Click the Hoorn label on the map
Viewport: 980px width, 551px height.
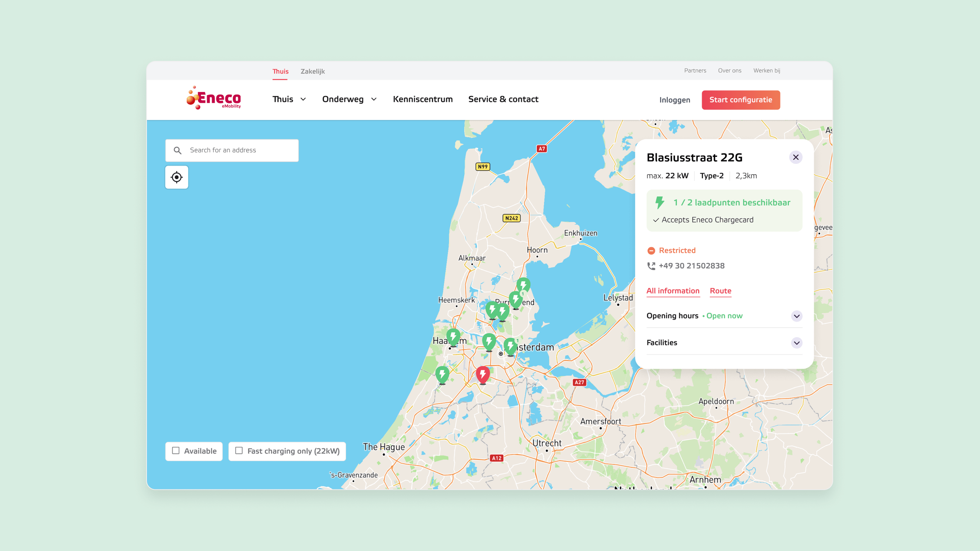click(537, 250)
